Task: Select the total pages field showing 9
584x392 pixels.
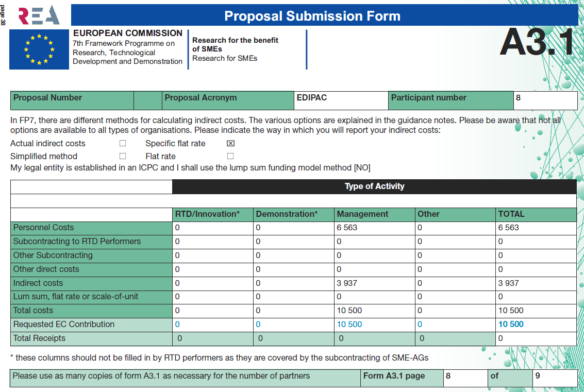Action: [555, 378]
